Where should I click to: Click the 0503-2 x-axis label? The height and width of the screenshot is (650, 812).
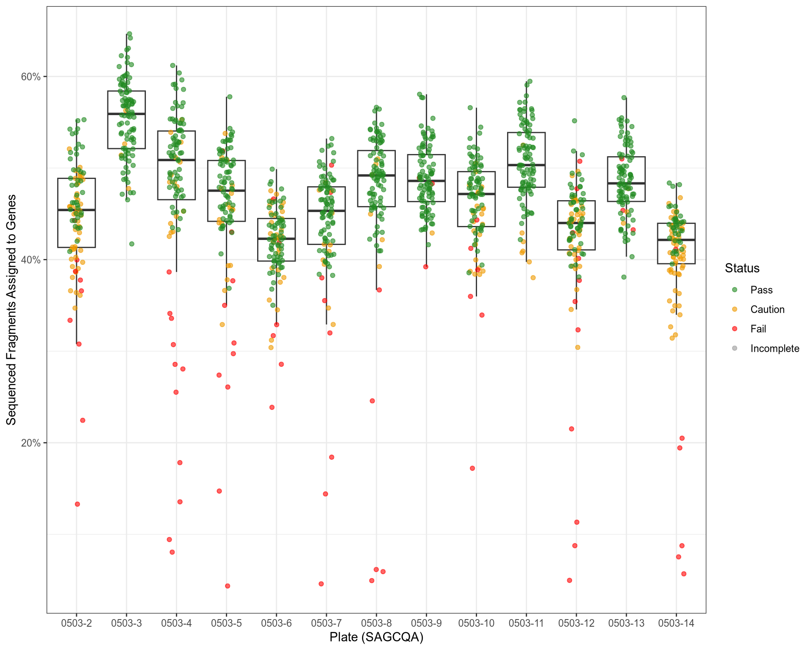(x=77, y=623)
